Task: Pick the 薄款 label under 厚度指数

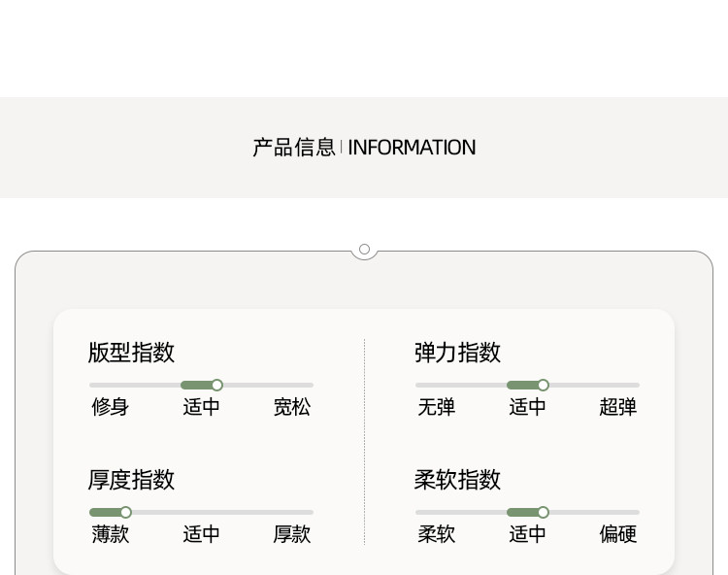Action: (x=110, y=535)
